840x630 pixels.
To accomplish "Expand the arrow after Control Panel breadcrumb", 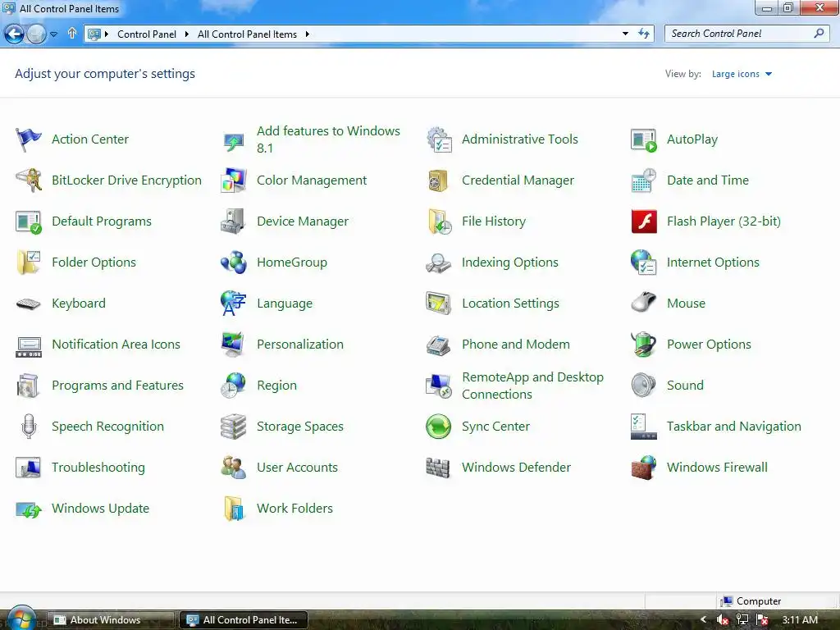I will pos(186,34).
